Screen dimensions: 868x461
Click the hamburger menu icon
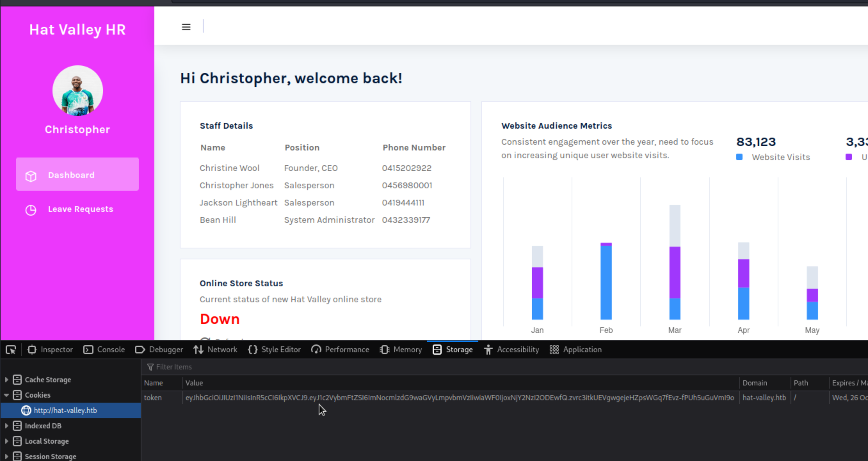[x=186, y=27]
